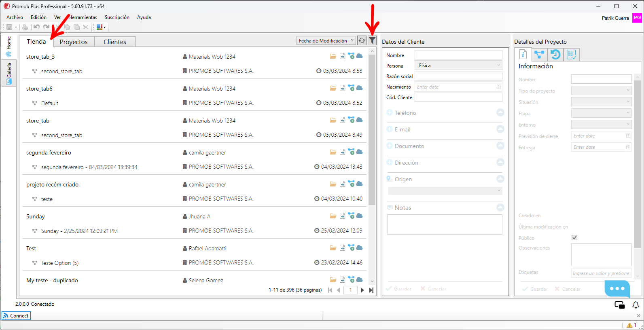The height and width of the screenshot is (330, 644).
Task: Click the Razón social input field
Action: (459, 76)
